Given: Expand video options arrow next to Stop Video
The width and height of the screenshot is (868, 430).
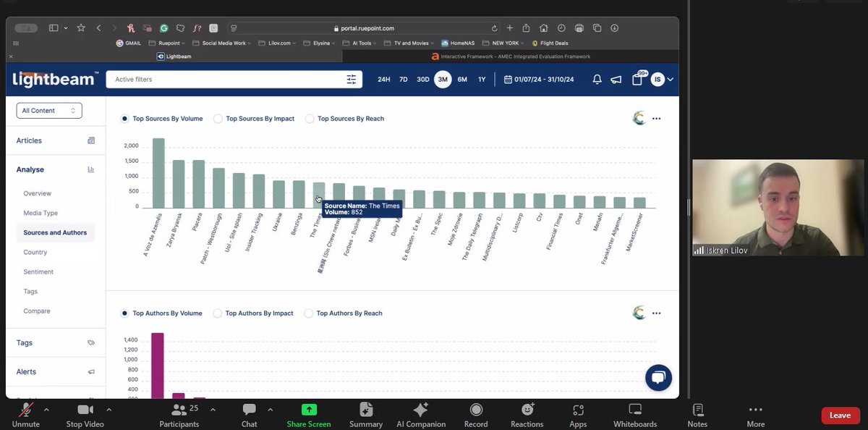Looking at the screenshot, I should tap(109, 410).
